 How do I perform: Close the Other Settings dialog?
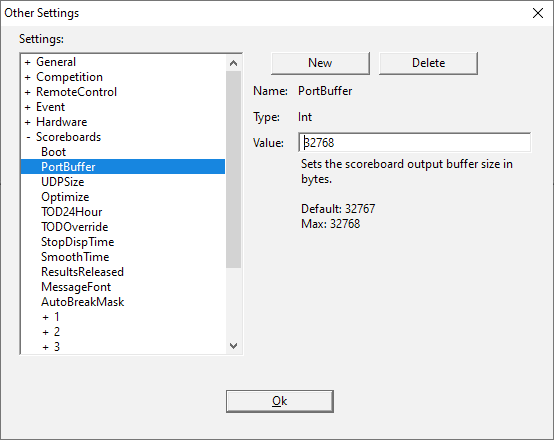(538, 13)
